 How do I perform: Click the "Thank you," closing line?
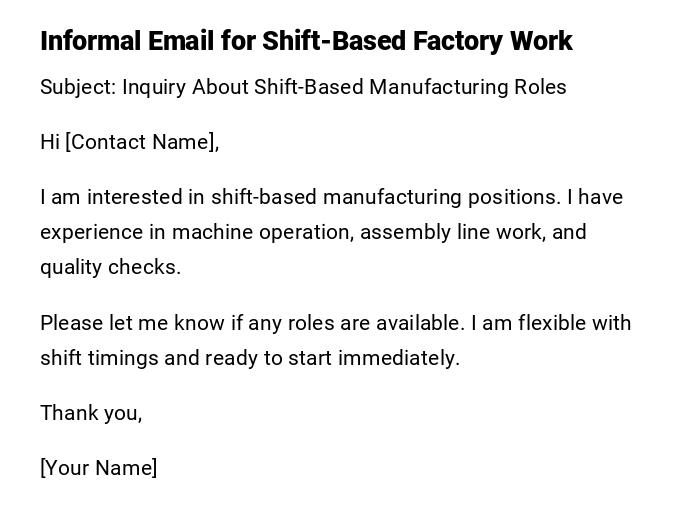[x=91, y=413]
